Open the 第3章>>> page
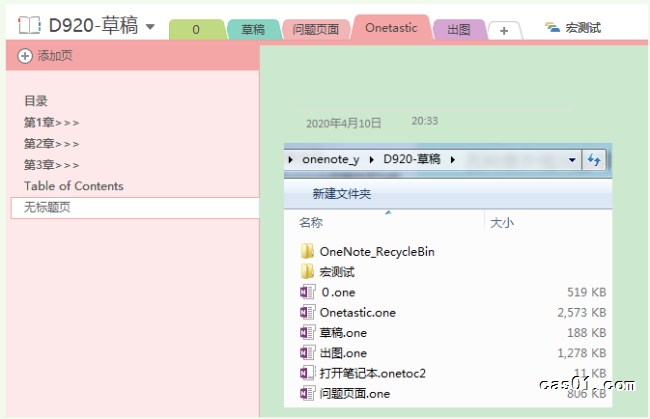Image resolution: width=650 pixels, height=419 pixels. click(x=51, y=165)
